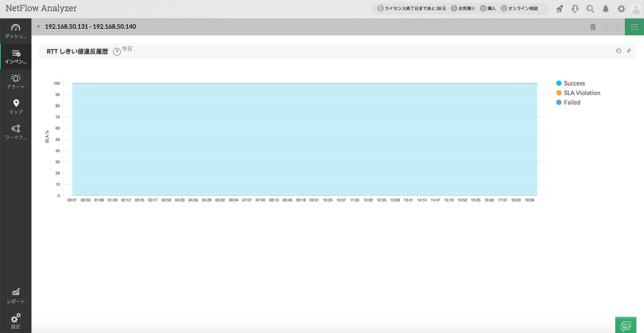
Task: Click the お見積り quote link
Action: pos(463,9)
